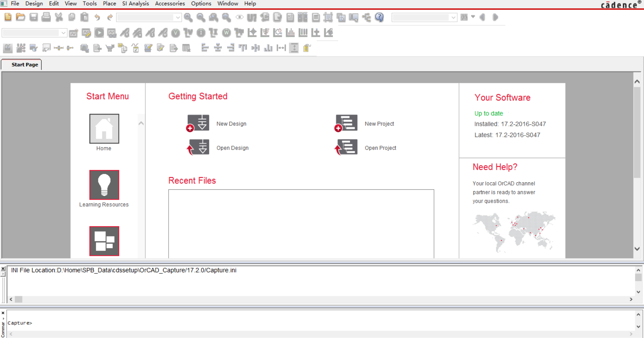Image resolution: width=644 pixels, height=338 pixels.
Task: Click the Distribute Vertically icon
Action: [x=294, y=48]
